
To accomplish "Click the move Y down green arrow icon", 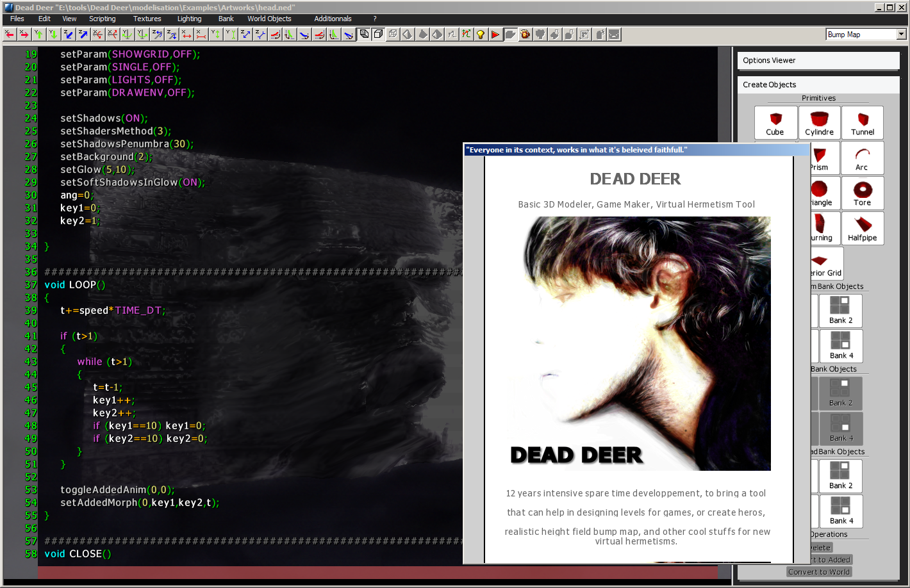I will [x=54, y=35].
